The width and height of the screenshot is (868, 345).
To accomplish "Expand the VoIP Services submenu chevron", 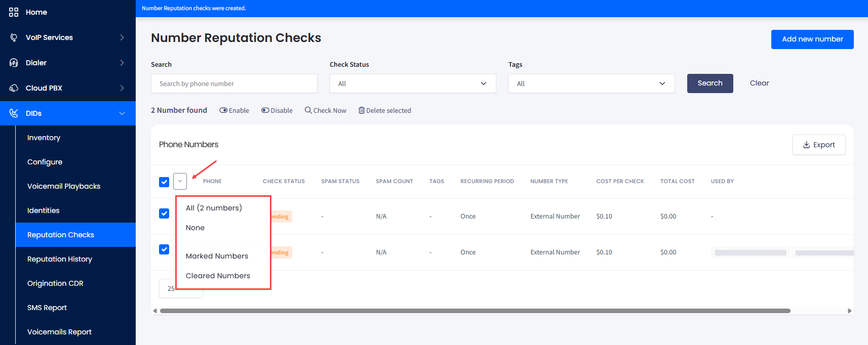I will pyautogui.click(x=122, y=37).
